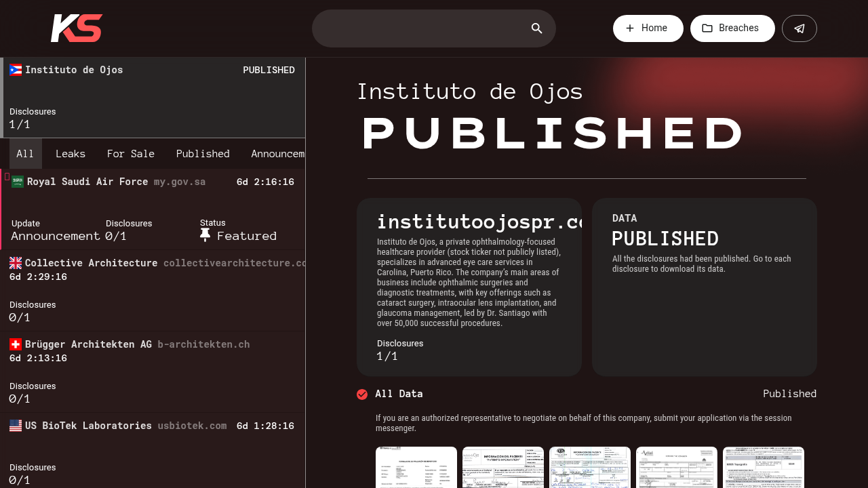Click the Announcement update value

56,236
